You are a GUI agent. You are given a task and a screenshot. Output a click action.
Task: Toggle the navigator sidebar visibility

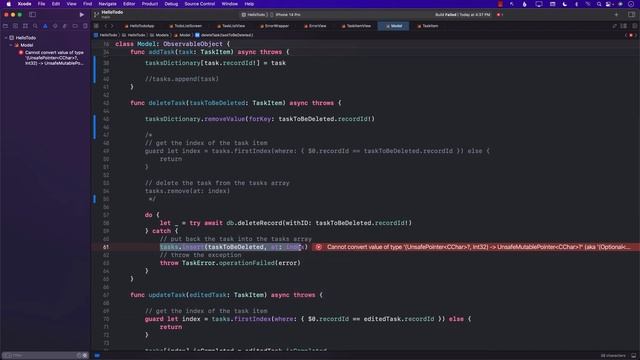[x=32, y=15]
